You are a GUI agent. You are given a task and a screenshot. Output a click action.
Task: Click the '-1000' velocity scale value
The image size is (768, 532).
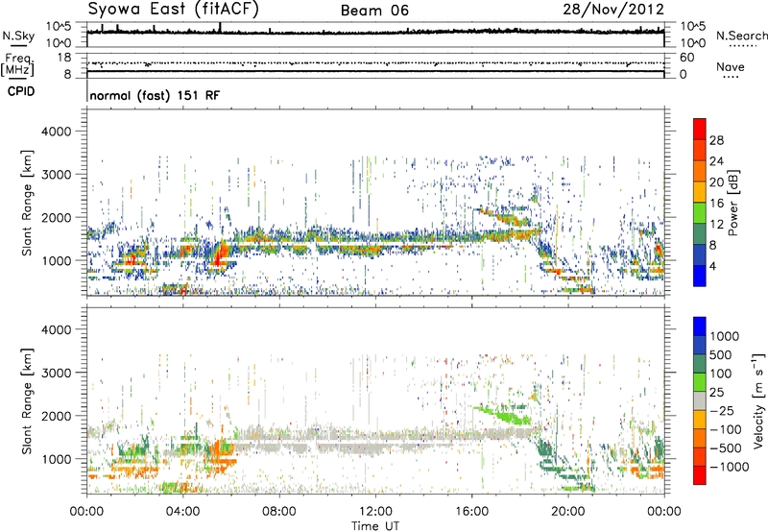730,467
